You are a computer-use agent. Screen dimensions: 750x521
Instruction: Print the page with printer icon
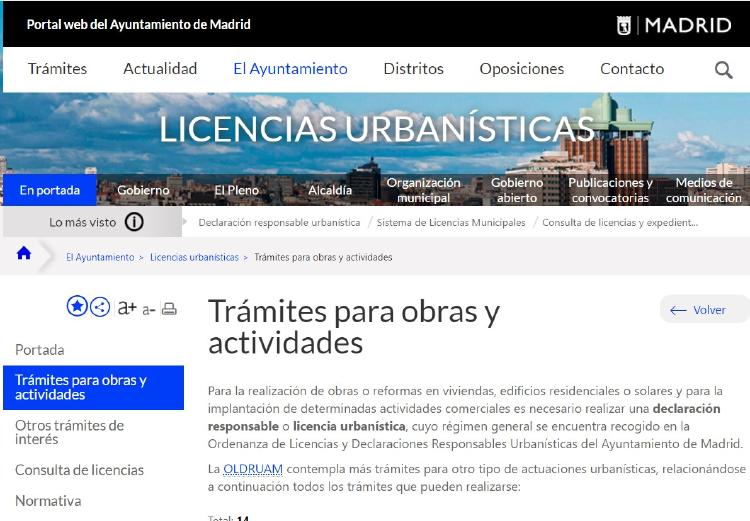click(x=169, y=309)
